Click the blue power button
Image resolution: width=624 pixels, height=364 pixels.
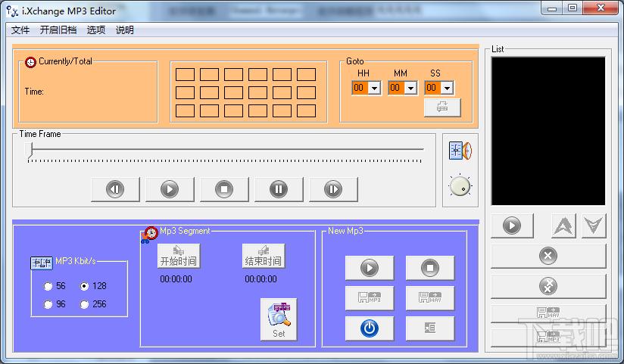point(370,328)
